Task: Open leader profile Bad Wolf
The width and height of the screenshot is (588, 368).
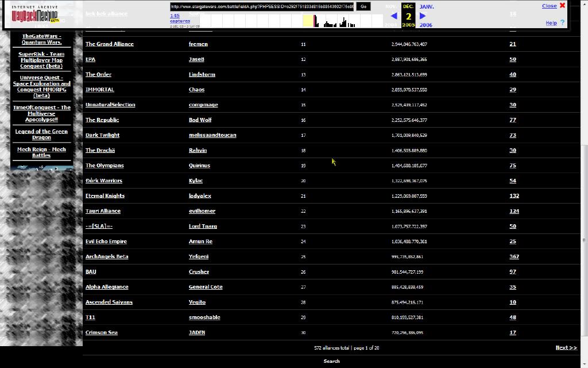Action: [200, 120]
